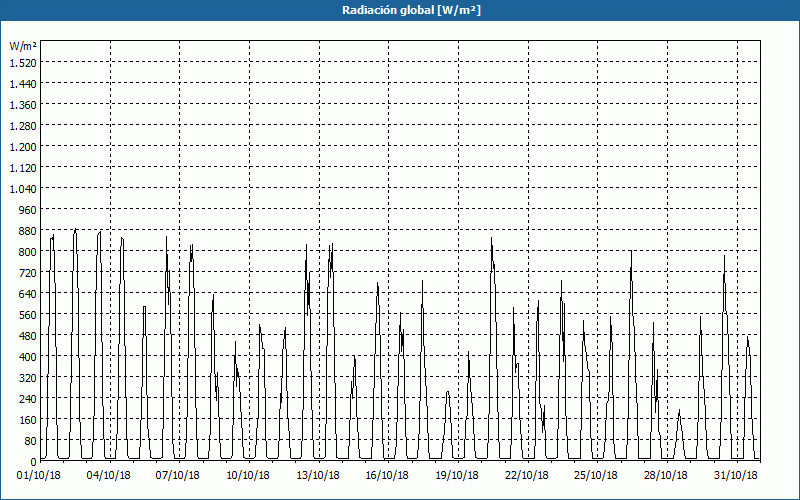Click the 0 axis value
Screen dimensions: 800x500
[34, 462]
